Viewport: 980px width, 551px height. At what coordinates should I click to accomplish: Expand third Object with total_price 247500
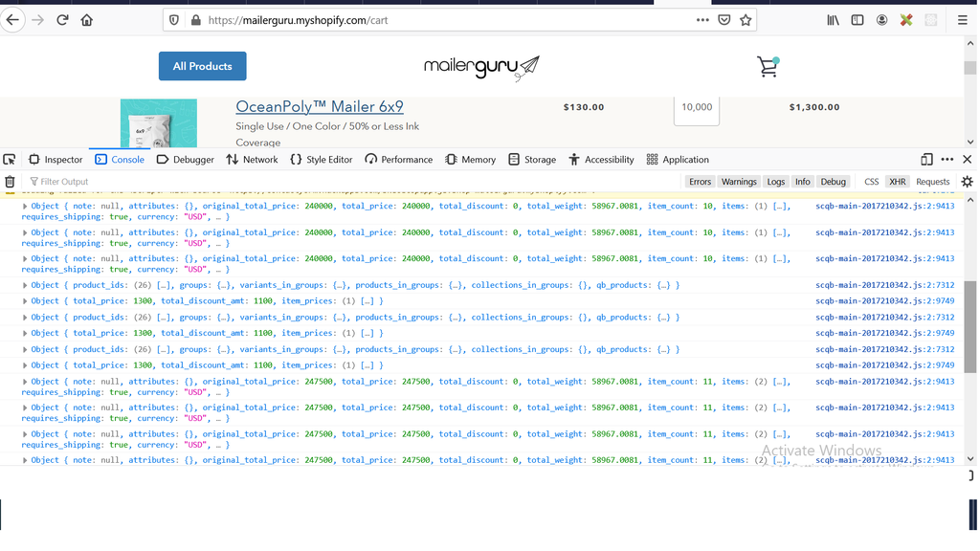click(x=25, y=434)
